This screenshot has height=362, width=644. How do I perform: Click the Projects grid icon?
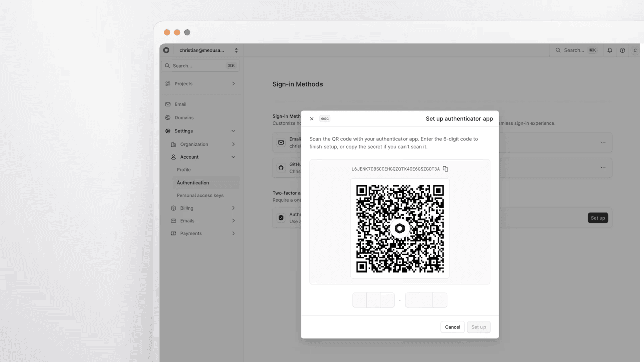[x=168, y=84]
